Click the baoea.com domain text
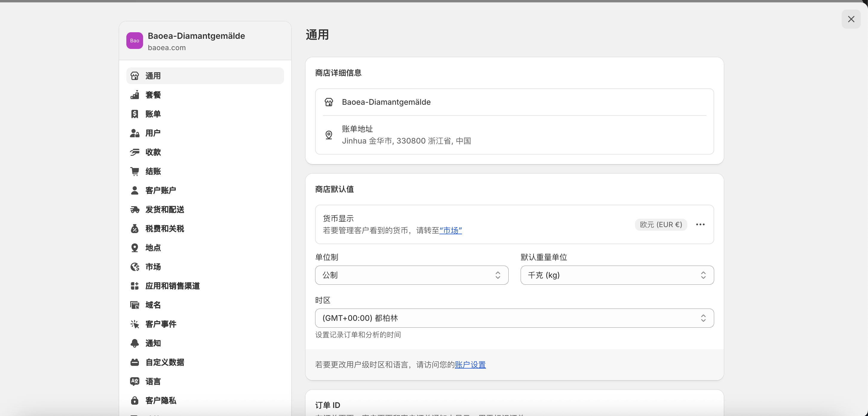The image size is (868, 416). pos(167,48)
